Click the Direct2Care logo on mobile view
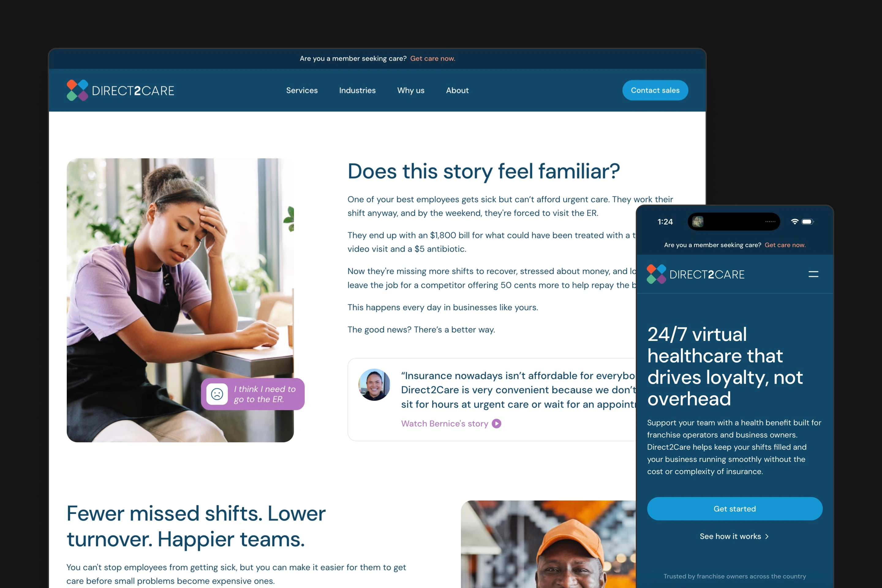 click(x=695, y=274)
